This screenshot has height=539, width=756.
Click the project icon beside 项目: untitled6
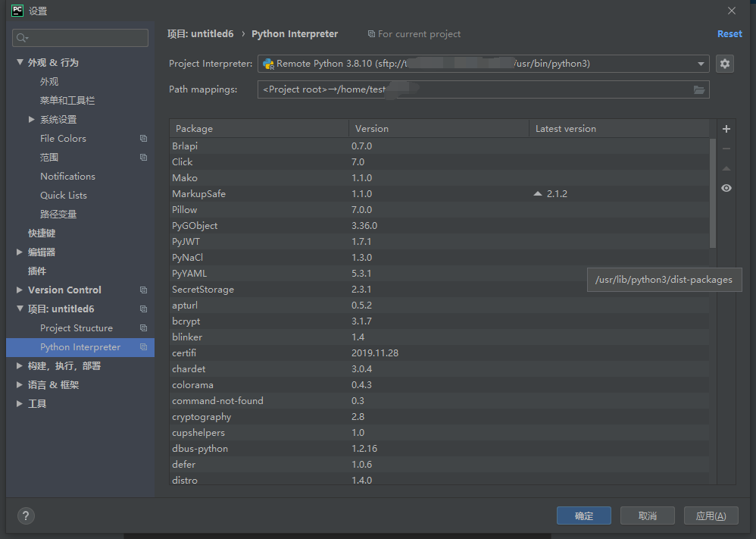click(x=143, y=309)
